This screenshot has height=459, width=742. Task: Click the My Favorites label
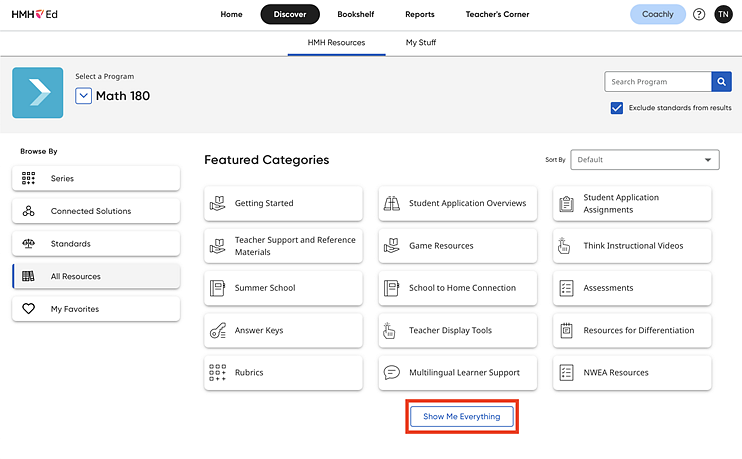tap(75, 309)
